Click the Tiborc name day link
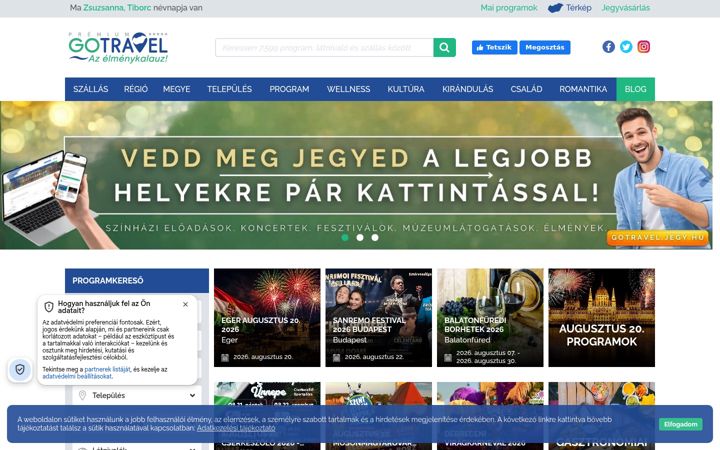The image size is (720, 450). pyautogui.click(x=139, y=8)
